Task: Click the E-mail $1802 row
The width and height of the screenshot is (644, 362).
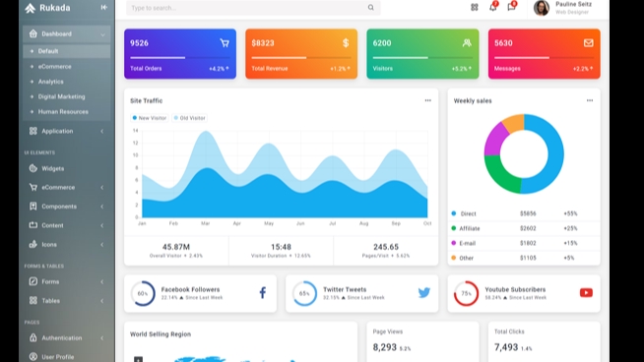Action: pos(524,243)
